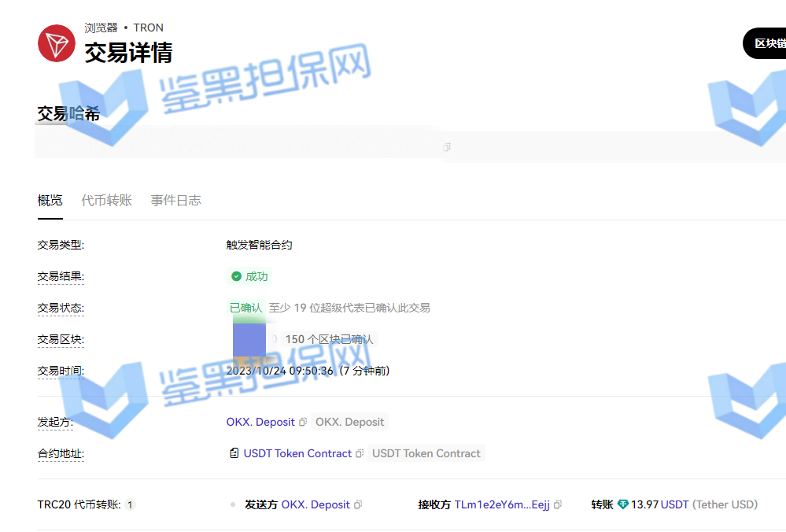The image size is (786, 532).
Task: Click the USDT token link after 13.97
Action: coord(674,504)
